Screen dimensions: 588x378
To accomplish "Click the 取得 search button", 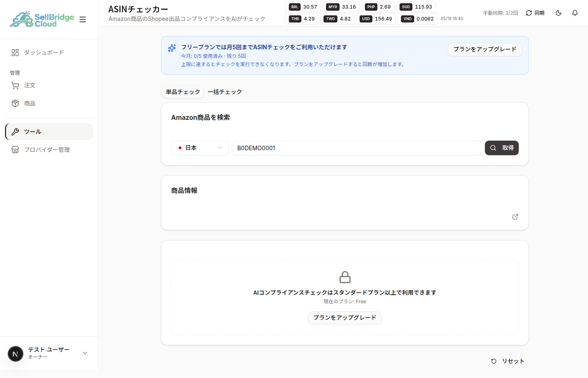I will [502, 148].
